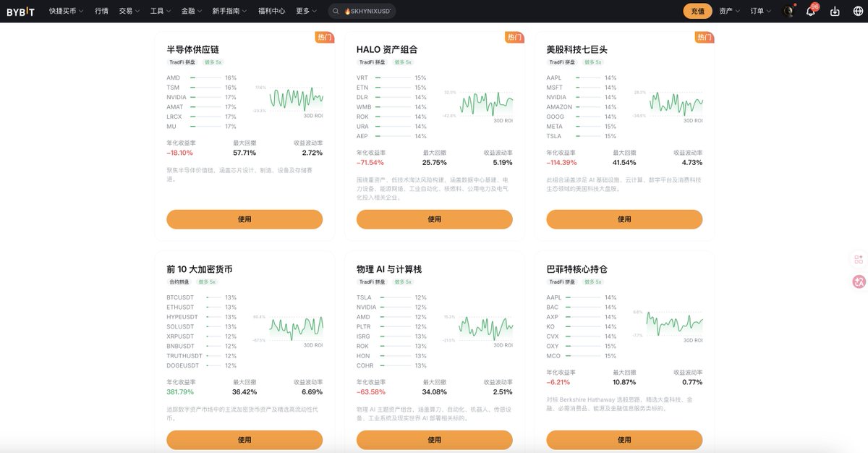Click the PLTR row in 物理 AI card

coord(391,326)
